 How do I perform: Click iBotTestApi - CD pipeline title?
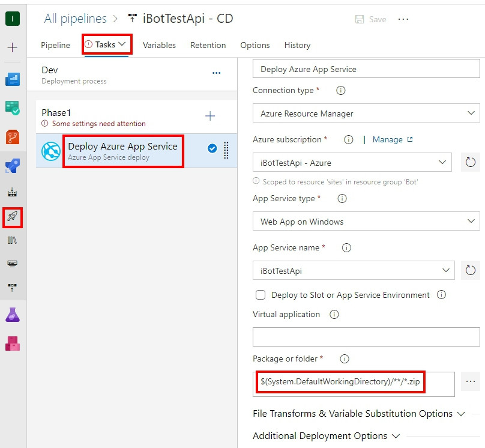pos(187,19)
